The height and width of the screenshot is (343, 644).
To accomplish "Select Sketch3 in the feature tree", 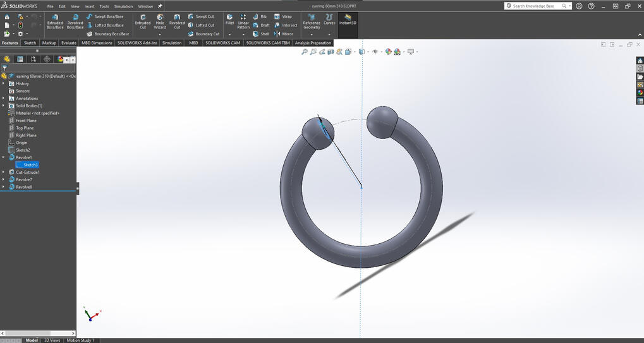I will 30,165.
